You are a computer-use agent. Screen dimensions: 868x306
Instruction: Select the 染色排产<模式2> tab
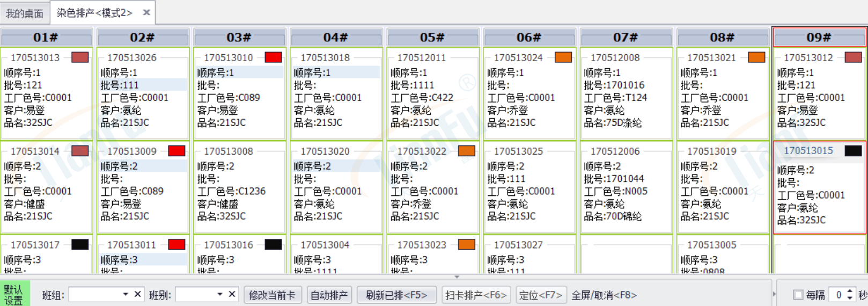[94, 13]
